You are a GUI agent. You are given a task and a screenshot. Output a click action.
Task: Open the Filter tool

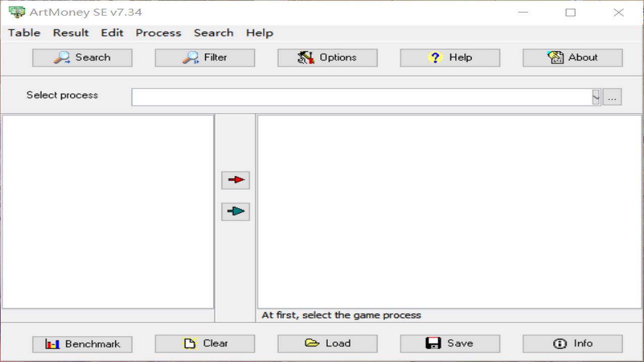tap(205, 58)
